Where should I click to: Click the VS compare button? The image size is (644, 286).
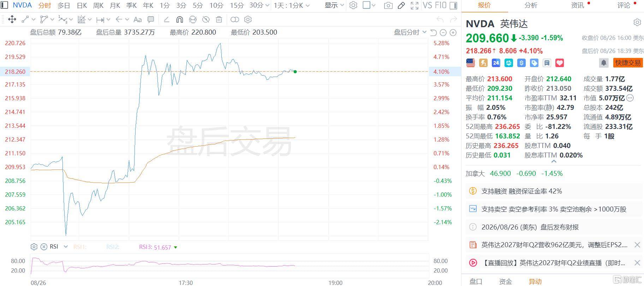[427, 5]
